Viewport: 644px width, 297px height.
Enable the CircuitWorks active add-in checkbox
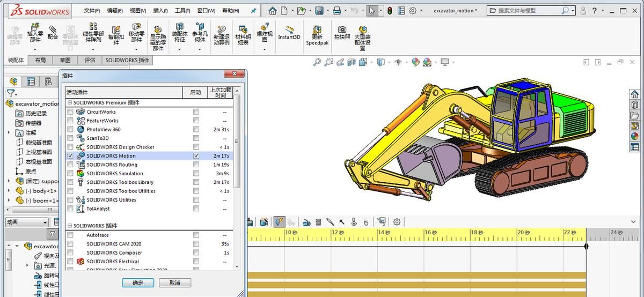point(70,112)
